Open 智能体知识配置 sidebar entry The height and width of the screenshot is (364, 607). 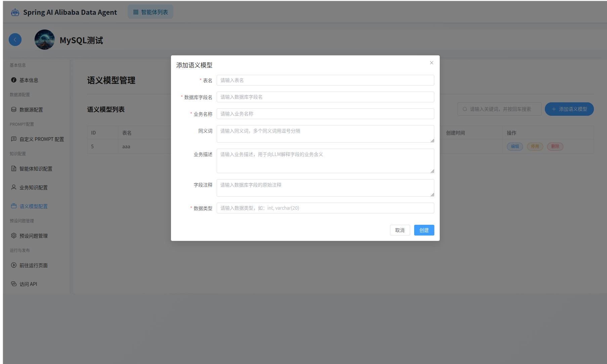[x=36, y=169]
